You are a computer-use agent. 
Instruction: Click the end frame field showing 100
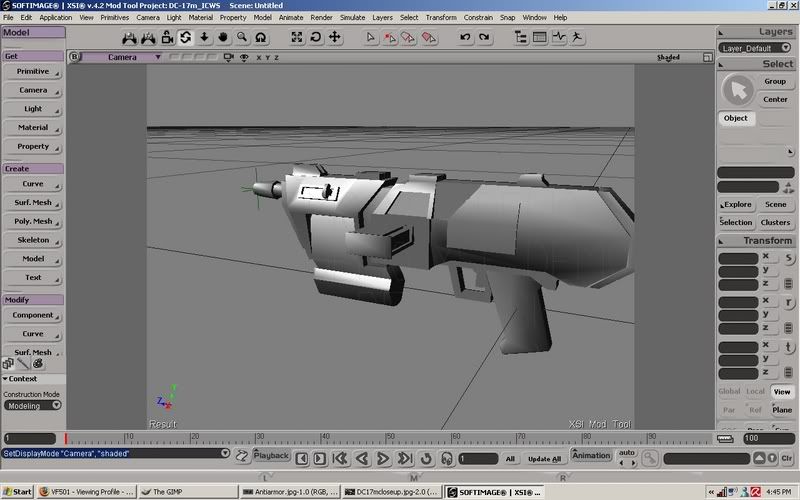(769, 438)
